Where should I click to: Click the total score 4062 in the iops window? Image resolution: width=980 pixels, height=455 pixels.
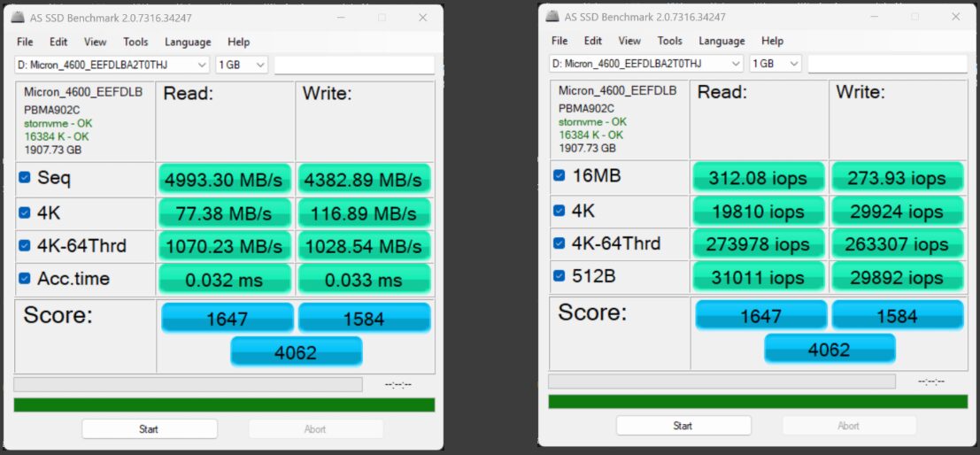(x=830, y=349)
